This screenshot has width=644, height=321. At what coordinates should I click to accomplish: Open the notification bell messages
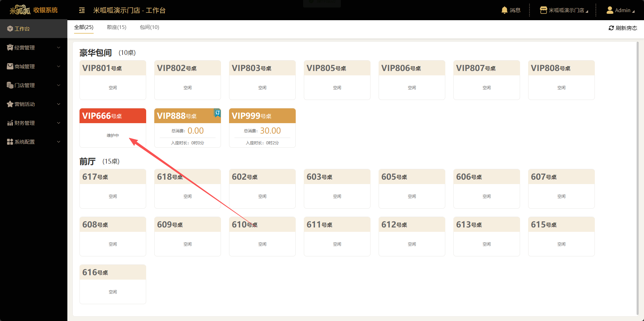click(x=504, y=10)
